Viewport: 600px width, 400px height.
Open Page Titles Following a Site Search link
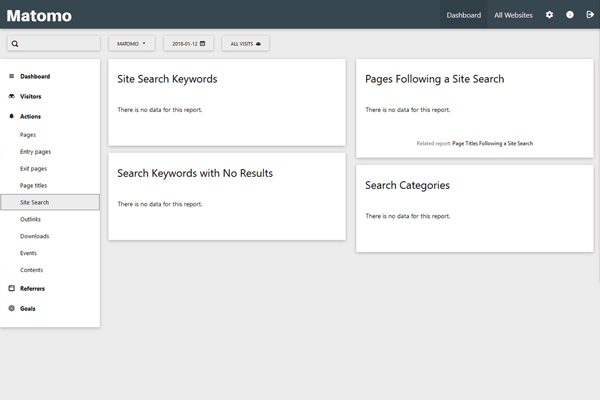click(492, 143)
